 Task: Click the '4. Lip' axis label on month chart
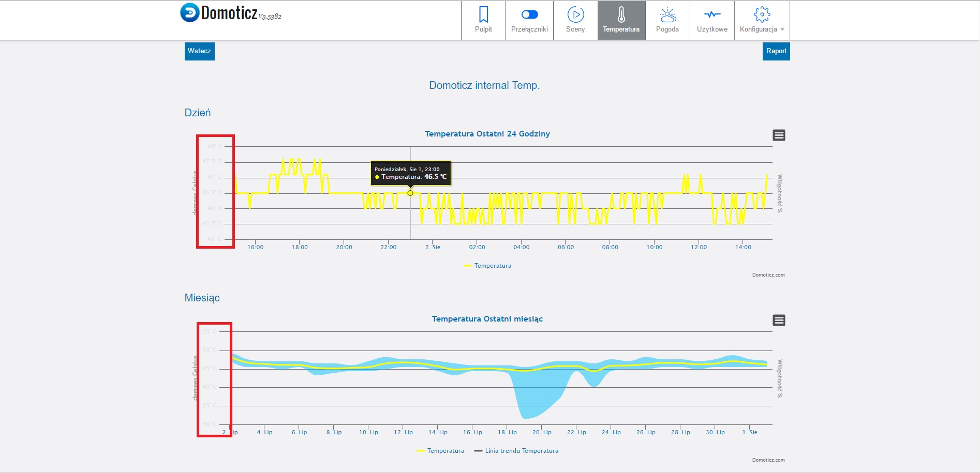pos(265,432)
